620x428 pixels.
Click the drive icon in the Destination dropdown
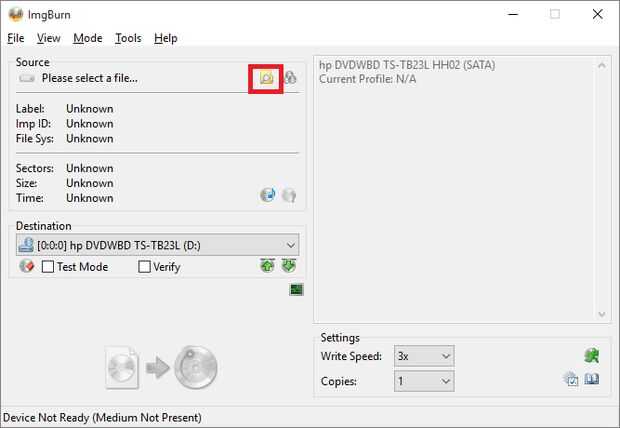(26, 245)
